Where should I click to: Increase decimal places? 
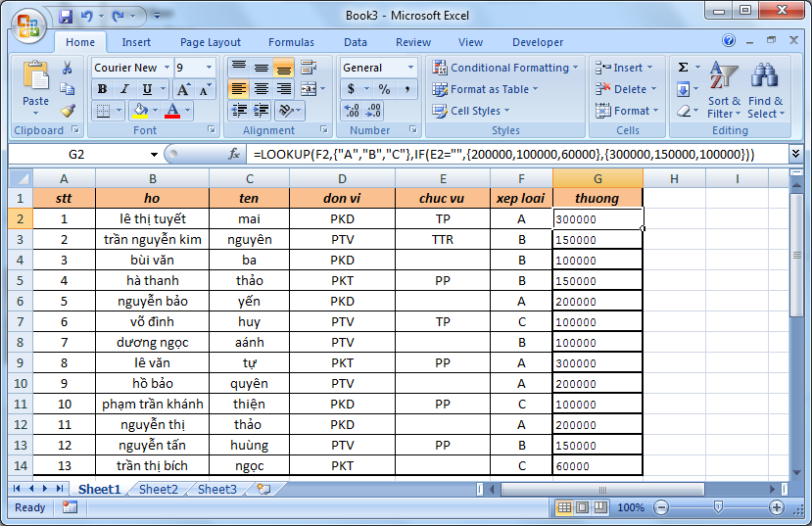click(352, 111)
